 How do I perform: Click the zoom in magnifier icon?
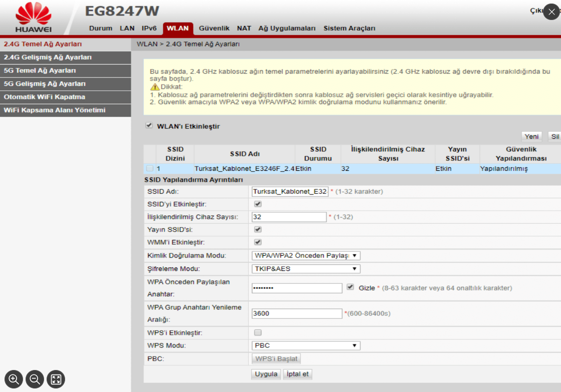[x=14, y=379]
